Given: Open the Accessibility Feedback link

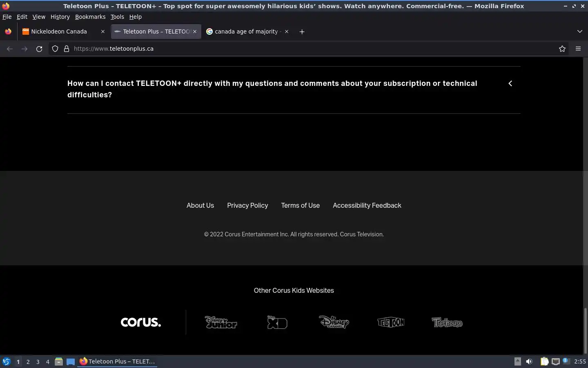Looking at the screenshot, I should tap(367, 205).
